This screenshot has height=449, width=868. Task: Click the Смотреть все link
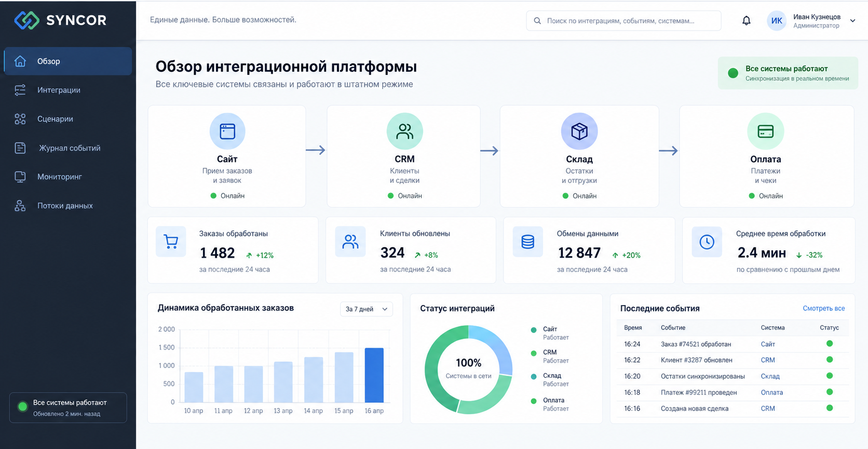(x=824, y=308)
